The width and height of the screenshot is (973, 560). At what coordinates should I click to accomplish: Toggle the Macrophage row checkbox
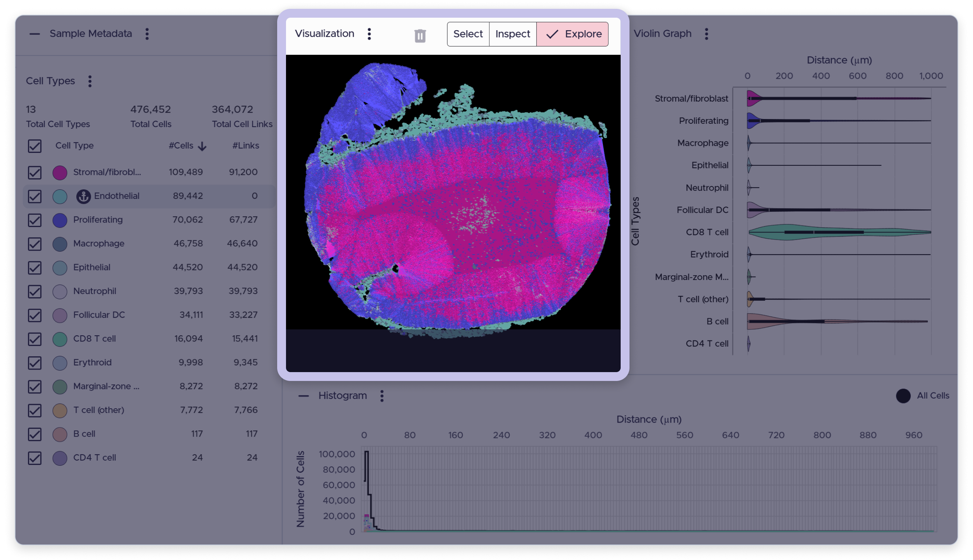[x=35, y=244]
